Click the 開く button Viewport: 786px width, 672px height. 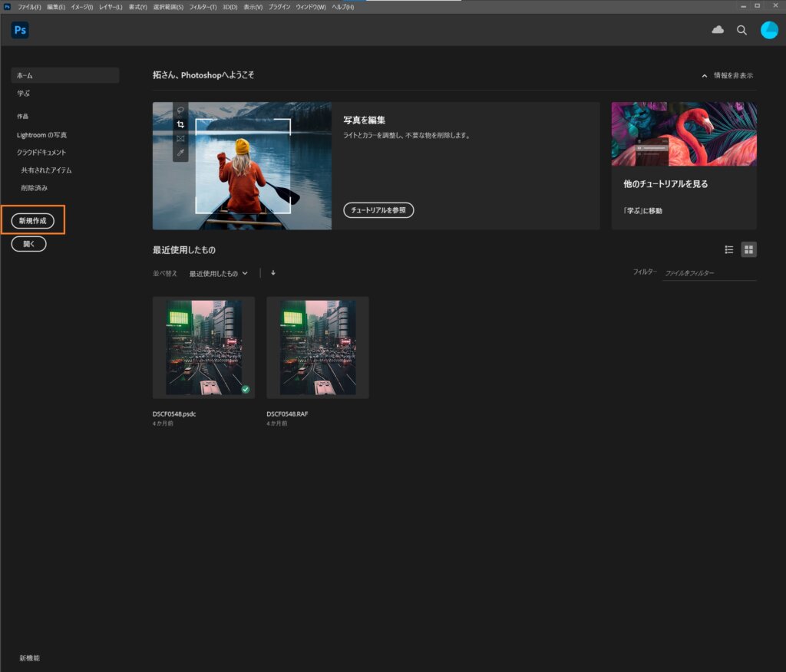coord(28,244)
